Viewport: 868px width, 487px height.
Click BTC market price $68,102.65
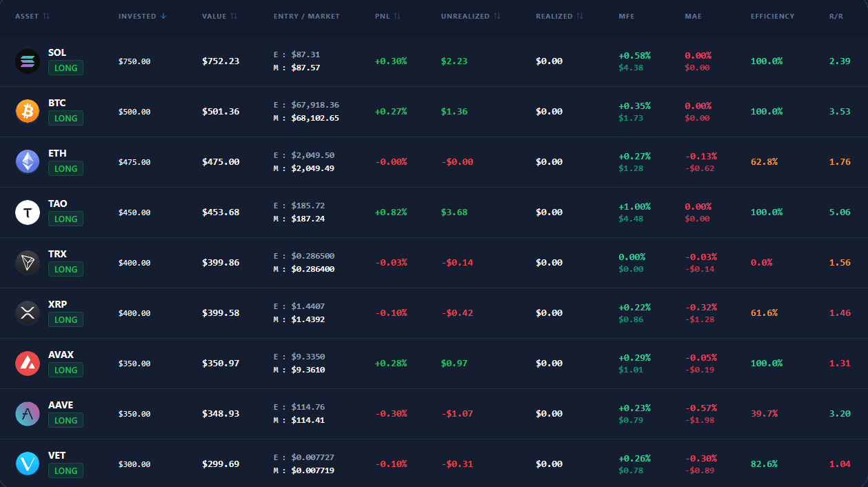click(x=315, y=118)
